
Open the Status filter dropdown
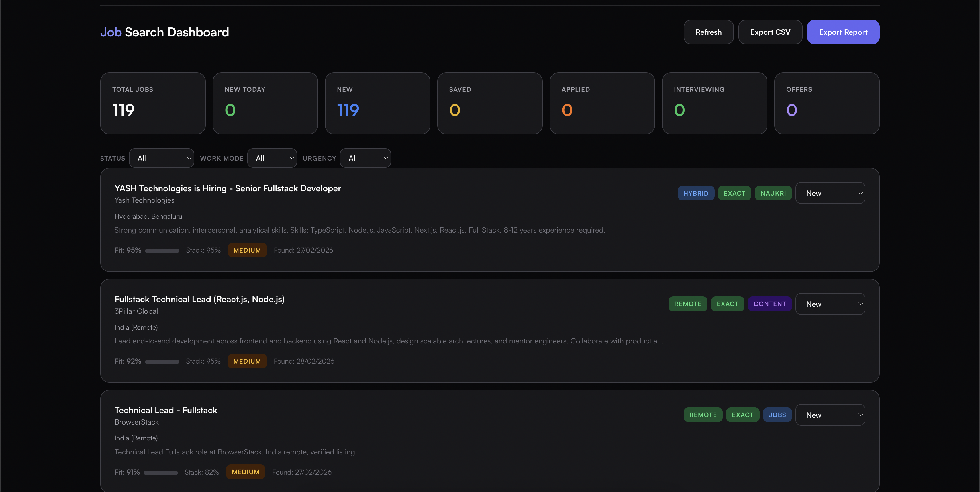point(161,158)
